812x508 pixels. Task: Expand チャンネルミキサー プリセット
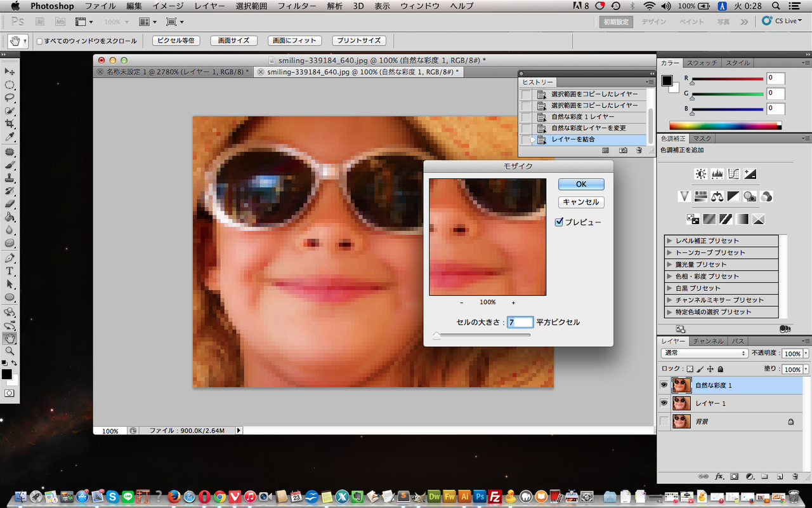click(669, 300)
